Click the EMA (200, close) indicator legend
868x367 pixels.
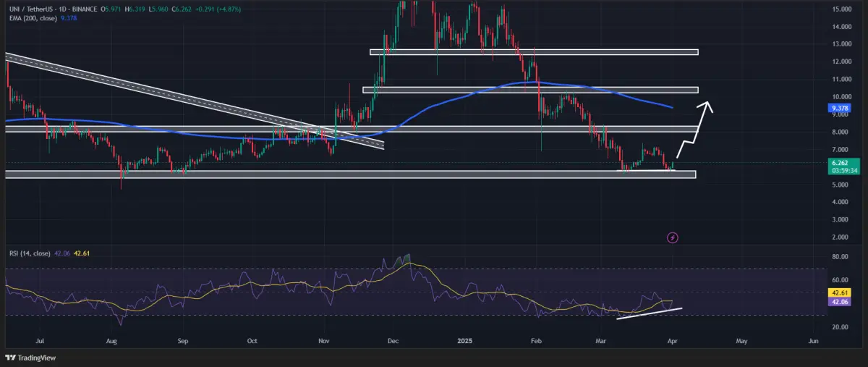[33, 19]
